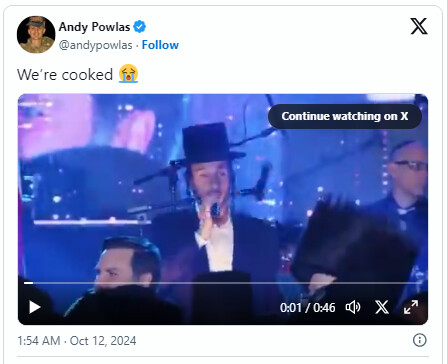The width and height of the screenshot is (447, 364).
Task: Click the X logo in the player controls
Action: pyautogui.click(x=382, y=307)
